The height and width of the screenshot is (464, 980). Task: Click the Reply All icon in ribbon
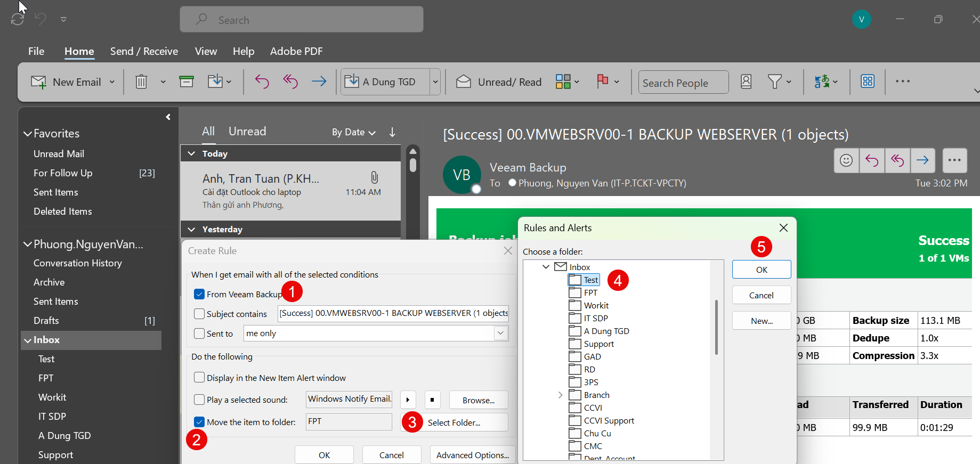[x=290, y=82]
